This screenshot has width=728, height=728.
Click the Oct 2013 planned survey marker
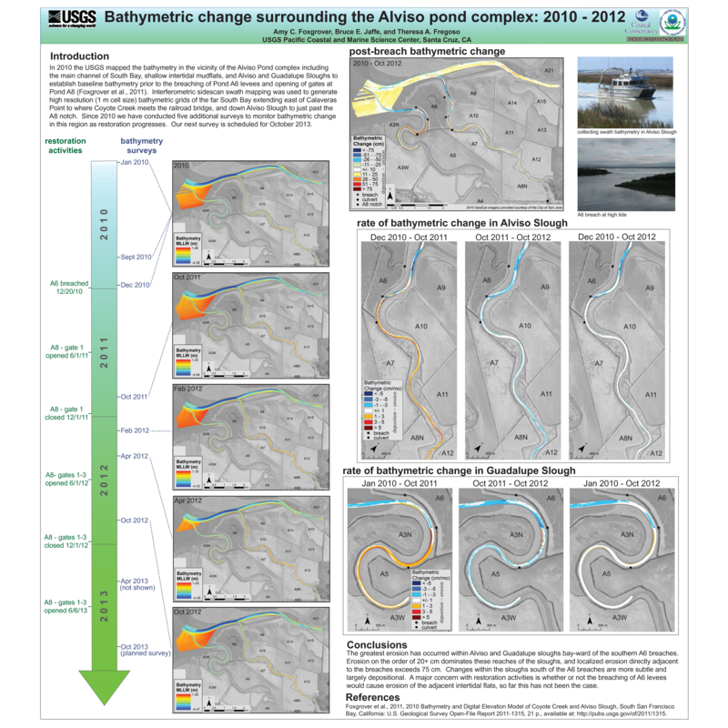coord(145,650)
